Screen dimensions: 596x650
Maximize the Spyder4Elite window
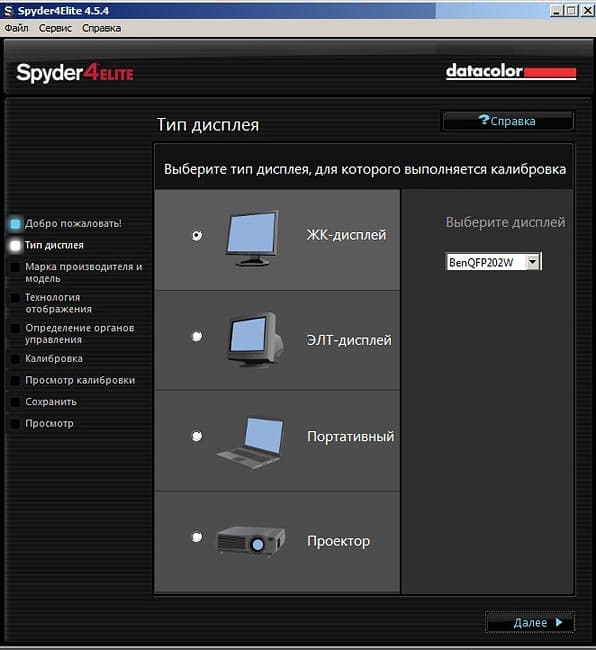[571, 11]
